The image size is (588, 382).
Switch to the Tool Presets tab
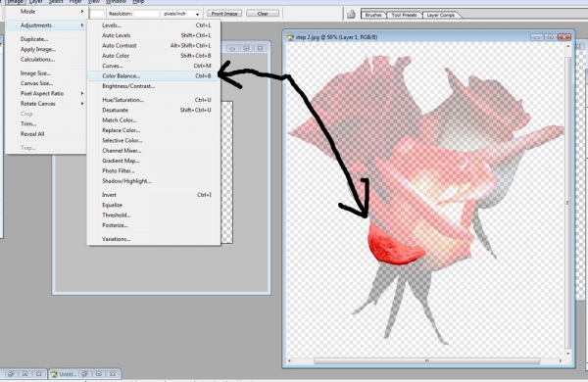click(x=404, y=15)
